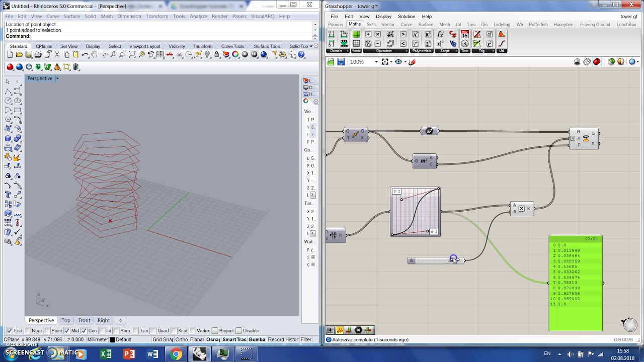This screenshot has height=362, width=644.
Task: Click SmartTrack in Rhino status bar
Action: click(x=234, y=339)
